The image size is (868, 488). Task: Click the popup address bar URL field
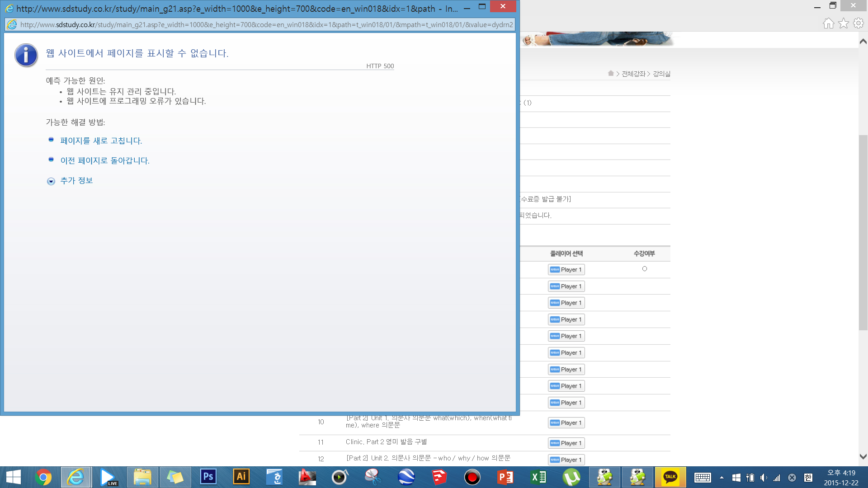(x=266, y=24)
